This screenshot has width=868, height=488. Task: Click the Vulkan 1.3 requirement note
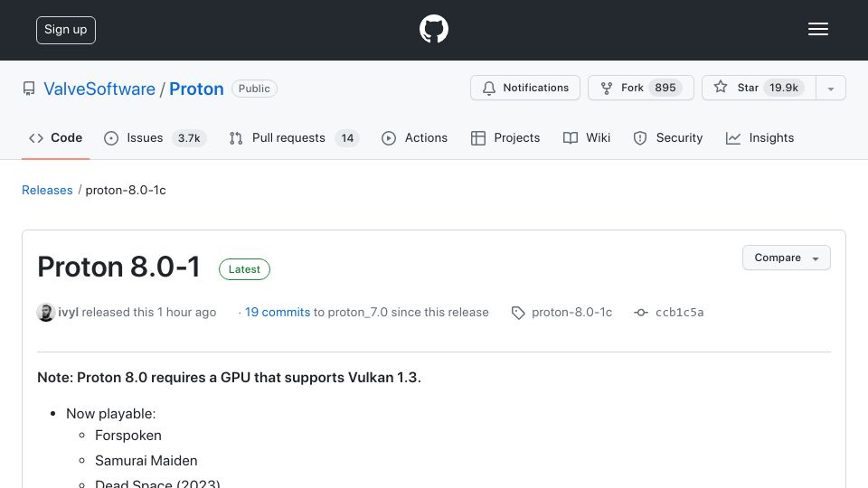coord(229,378)
